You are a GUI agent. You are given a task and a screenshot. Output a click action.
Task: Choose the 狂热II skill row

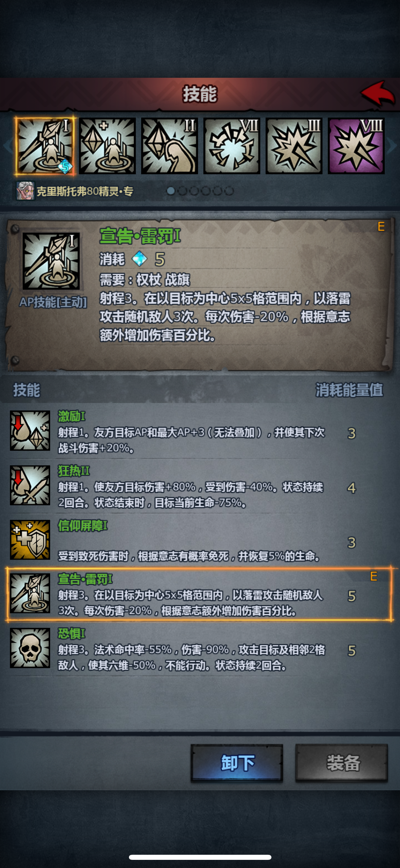point(200,486)
